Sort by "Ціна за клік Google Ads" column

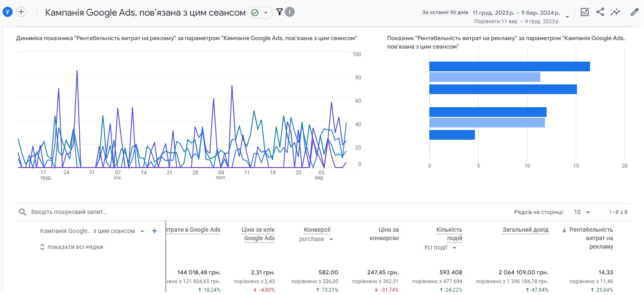[x=258, y=234]
